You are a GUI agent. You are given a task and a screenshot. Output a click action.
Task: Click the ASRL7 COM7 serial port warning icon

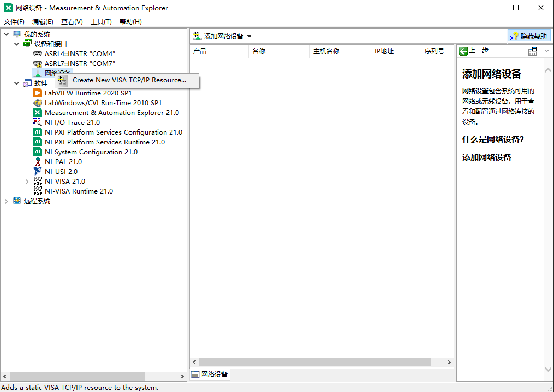coord(38,63)
